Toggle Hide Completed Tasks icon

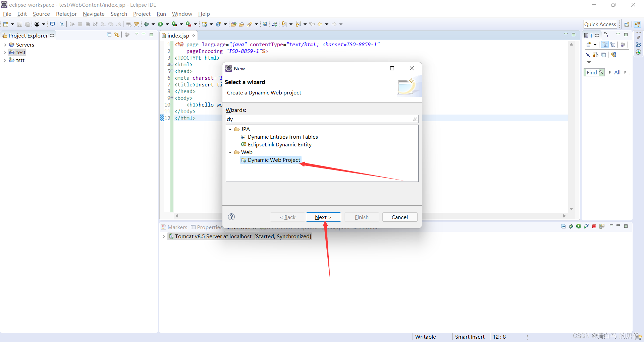point(588,55)
